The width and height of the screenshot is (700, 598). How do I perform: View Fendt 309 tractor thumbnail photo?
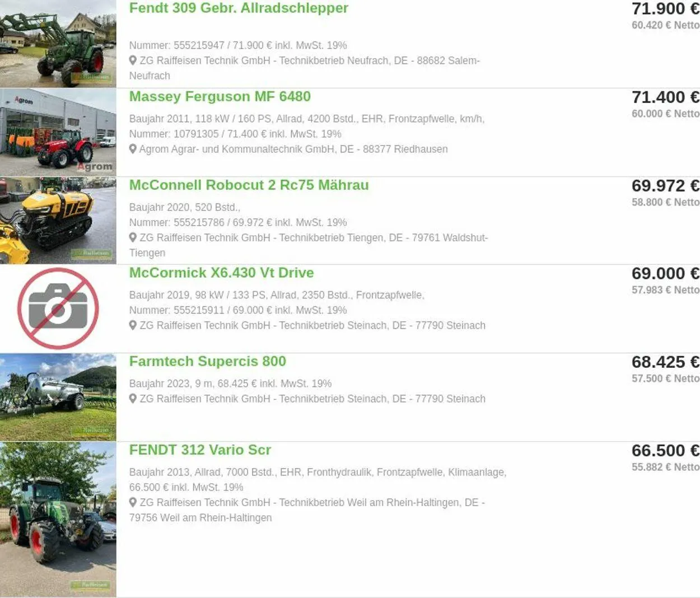58,44
